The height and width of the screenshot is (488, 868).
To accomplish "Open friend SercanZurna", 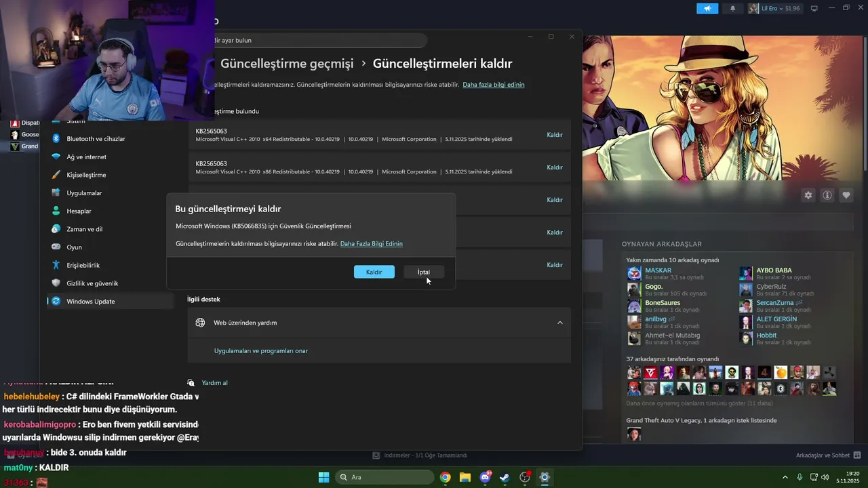I will pos(774,303).
